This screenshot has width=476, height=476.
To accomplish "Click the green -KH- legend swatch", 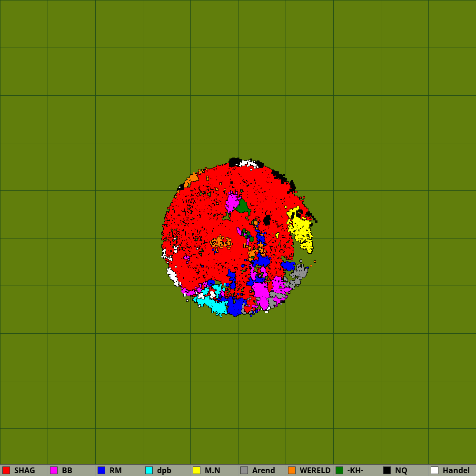I will pyautogui.click(x=339, y=470).
